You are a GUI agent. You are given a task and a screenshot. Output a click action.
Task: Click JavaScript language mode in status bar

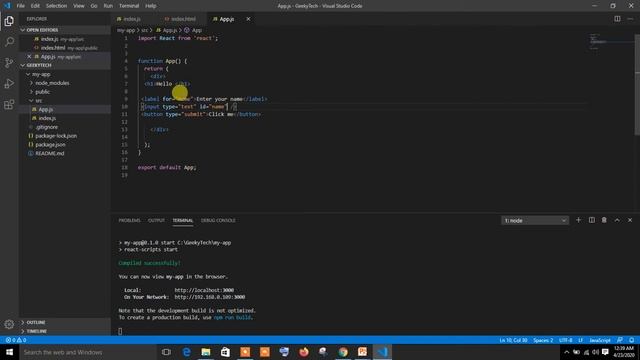600,340
